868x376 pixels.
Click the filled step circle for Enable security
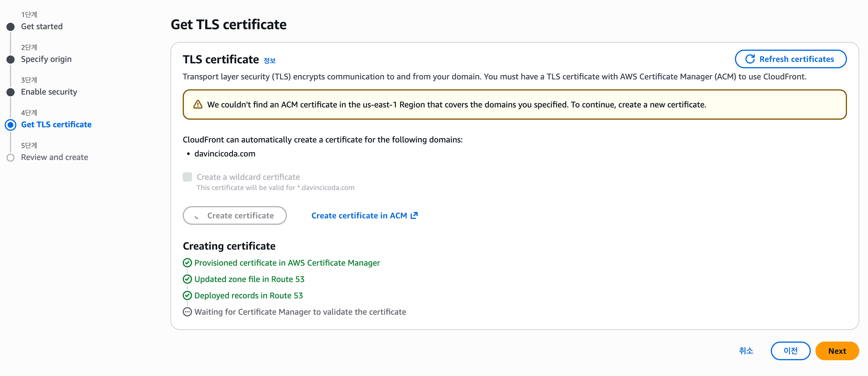(11, 92)
